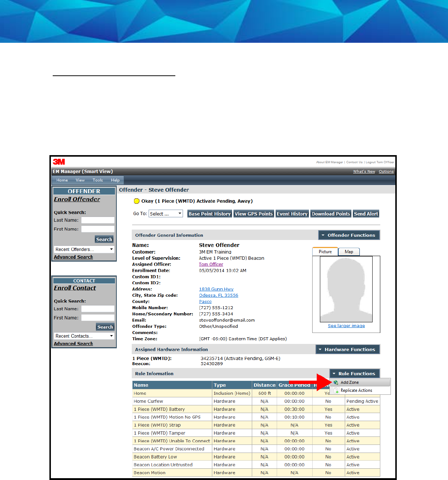Click the 3M logo

pyautogui.click(x=59, y=162)
